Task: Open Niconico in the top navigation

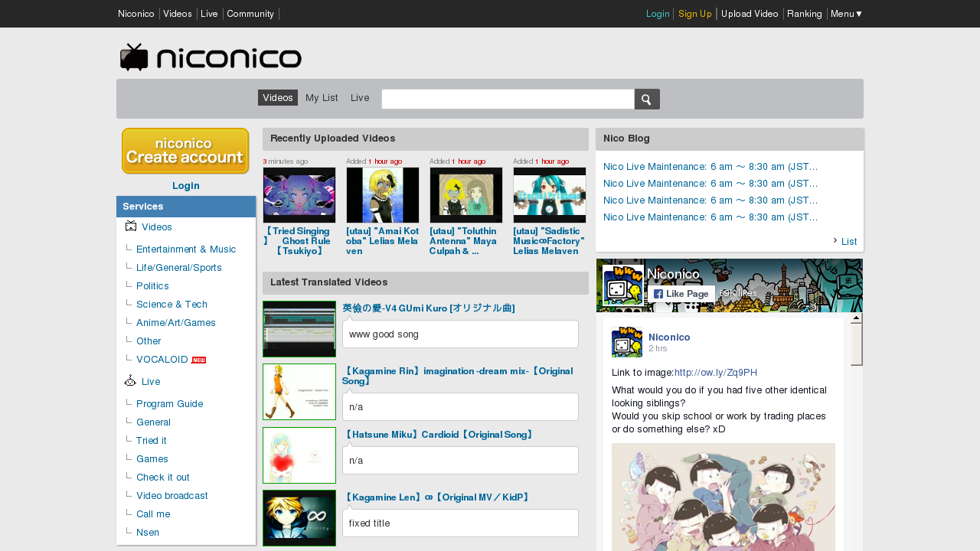Action: tap(136, 14)
